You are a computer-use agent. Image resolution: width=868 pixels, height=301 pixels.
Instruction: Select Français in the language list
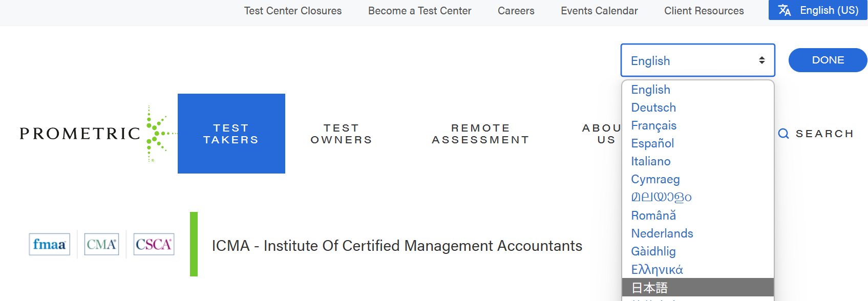[653, 125]
